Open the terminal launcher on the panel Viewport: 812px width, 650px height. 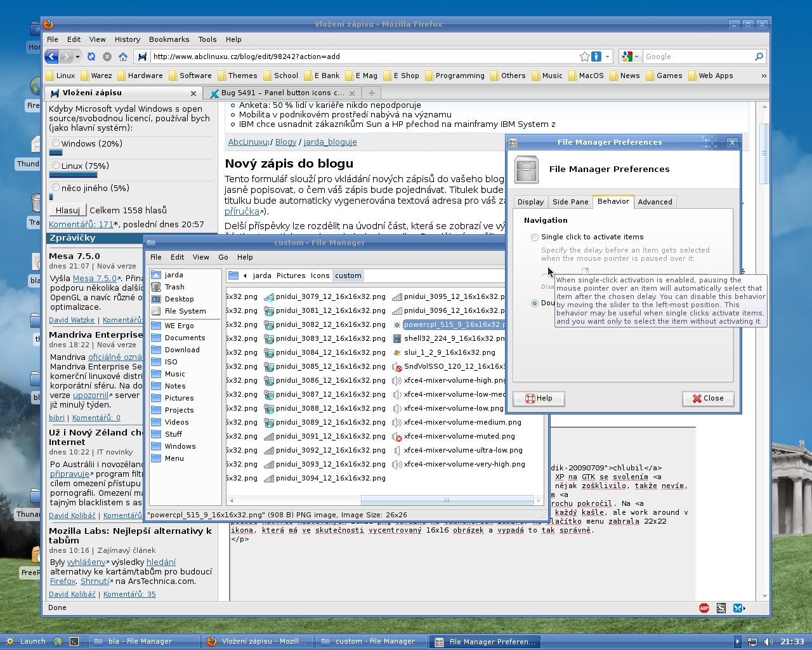pos(74,642)
